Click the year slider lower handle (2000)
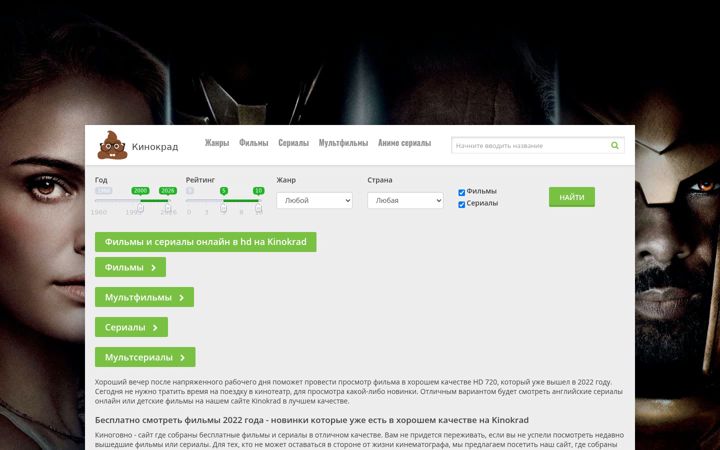 141,208
